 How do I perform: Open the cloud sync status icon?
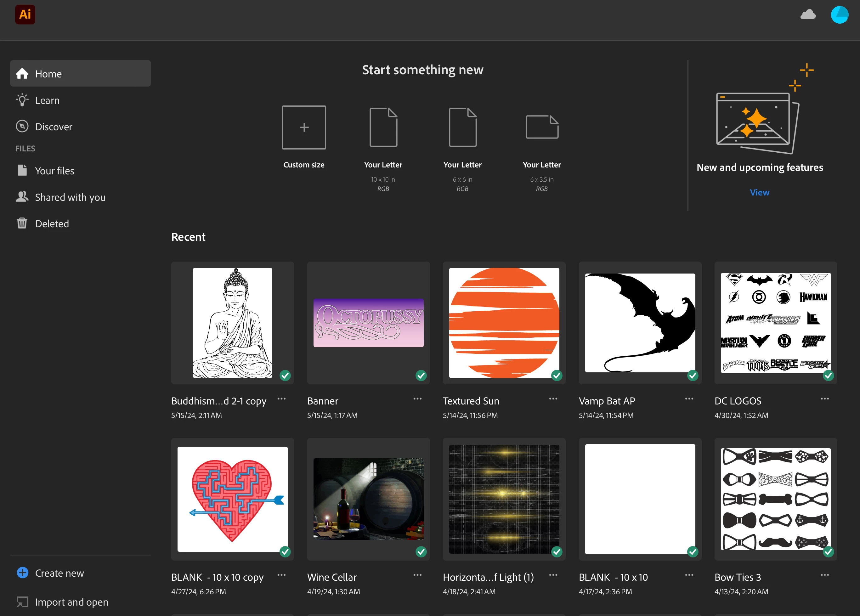pyautogui.click(x=808, y=15)
